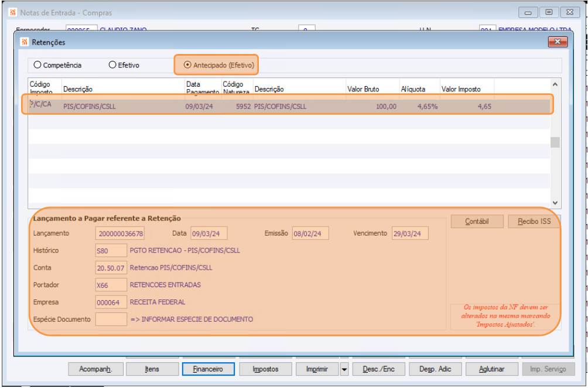
Task: Click the grid scrollbar down arrow
Action: [x=555, y=203]
